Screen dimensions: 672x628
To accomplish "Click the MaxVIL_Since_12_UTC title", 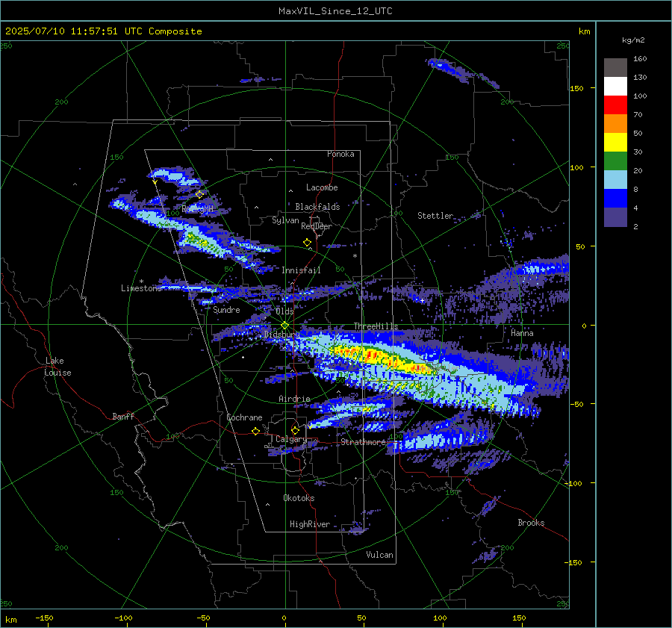I will 335,11.
